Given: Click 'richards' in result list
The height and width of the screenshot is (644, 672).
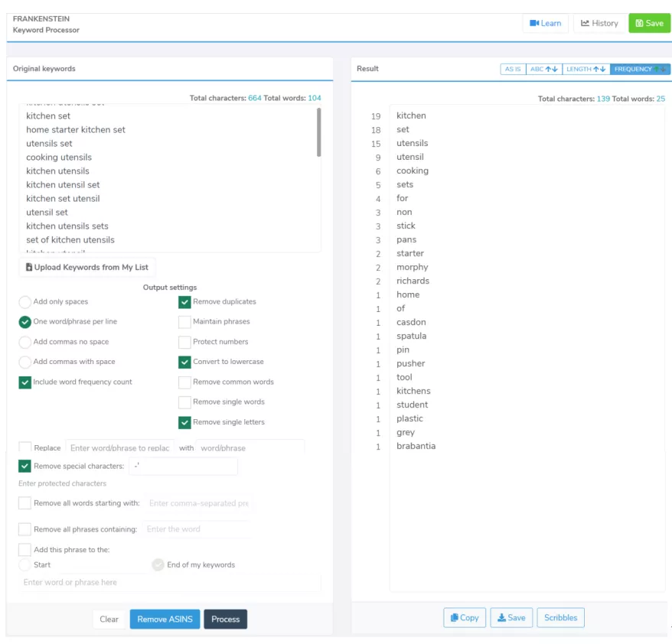Looking at the screenshot, I should [x=413, y=281].
